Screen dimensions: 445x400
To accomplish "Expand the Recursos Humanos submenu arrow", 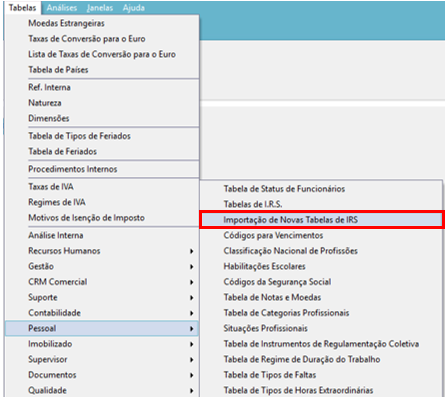I will (192, 251).
